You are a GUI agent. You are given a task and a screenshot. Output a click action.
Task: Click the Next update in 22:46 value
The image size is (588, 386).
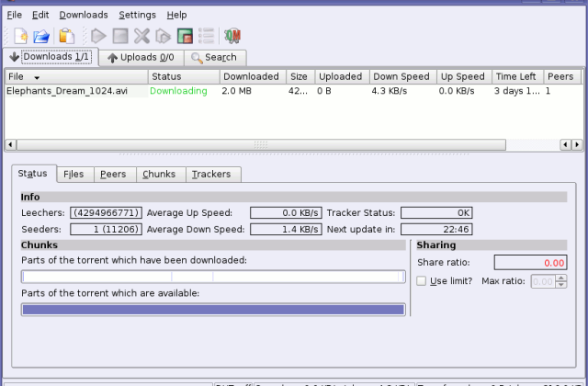(436, 229)
